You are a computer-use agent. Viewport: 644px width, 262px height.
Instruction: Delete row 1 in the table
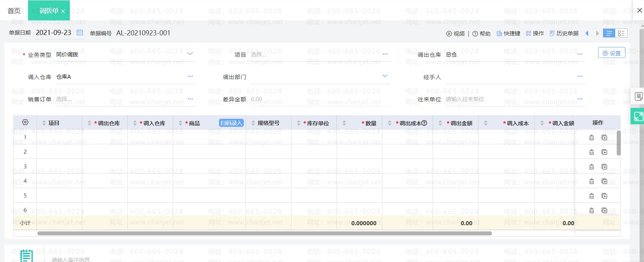point(592,137)
